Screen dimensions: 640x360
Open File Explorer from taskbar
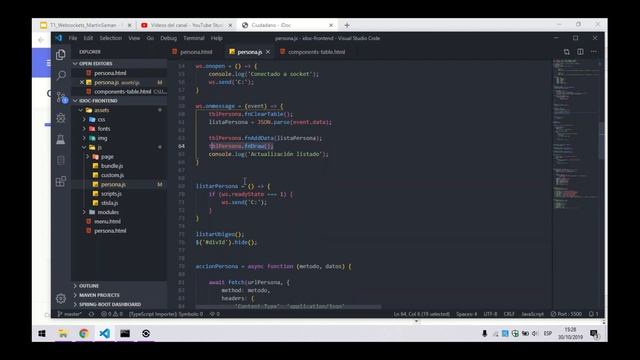pyautogui.click(x=63, y=333)
